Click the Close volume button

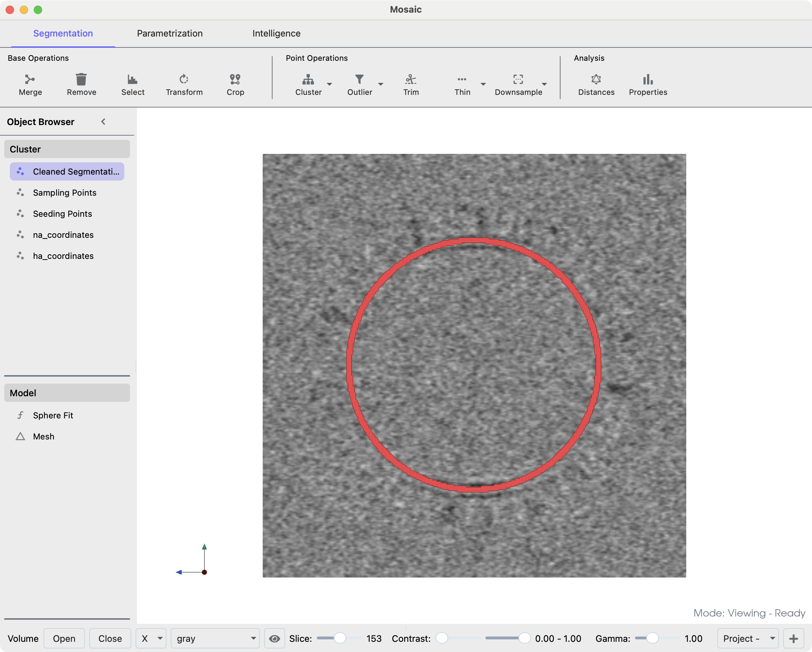click(x=110, y=638)
